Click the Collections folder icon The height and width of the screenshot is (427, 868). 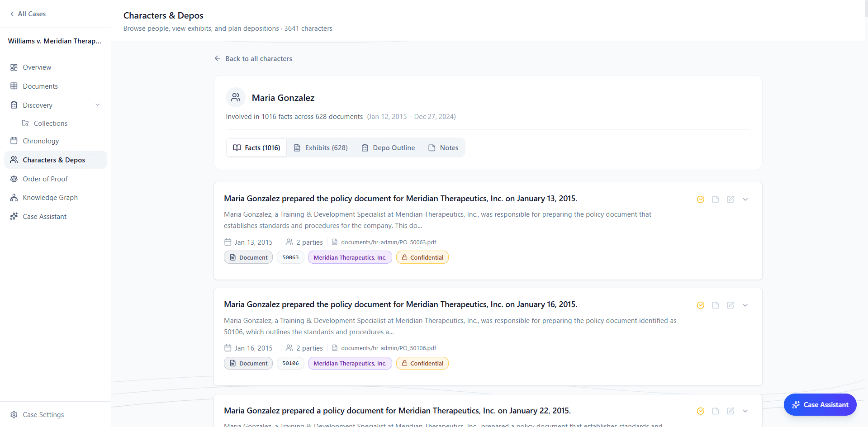coord(25,123)
